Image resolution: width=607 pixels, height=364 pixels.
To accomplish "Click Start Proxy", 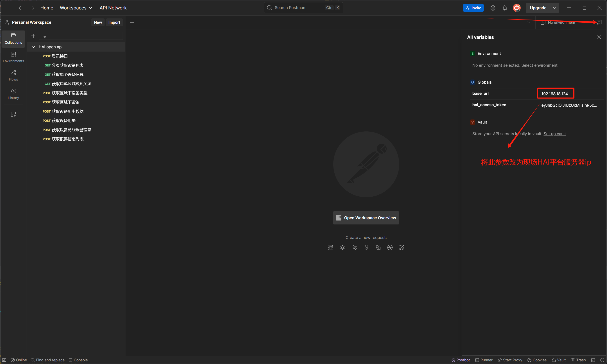I will [x=510, y=360].
